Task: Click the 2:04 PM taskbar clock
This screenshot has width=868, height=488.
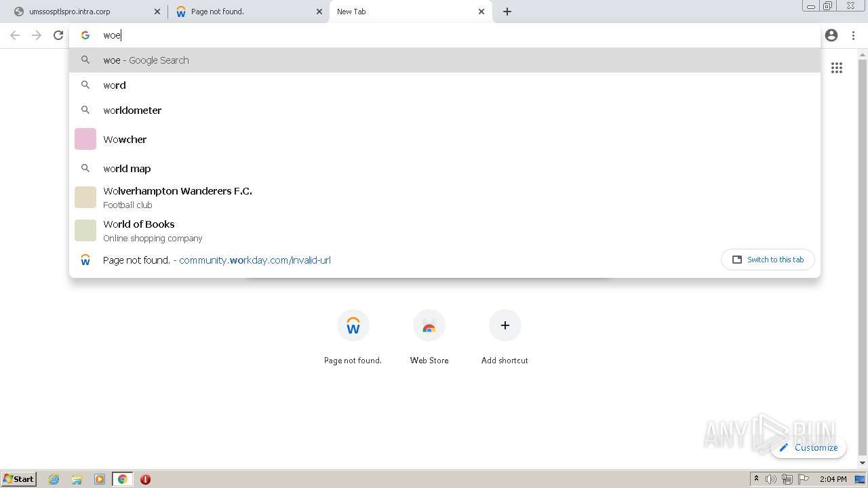Action: 833,479
